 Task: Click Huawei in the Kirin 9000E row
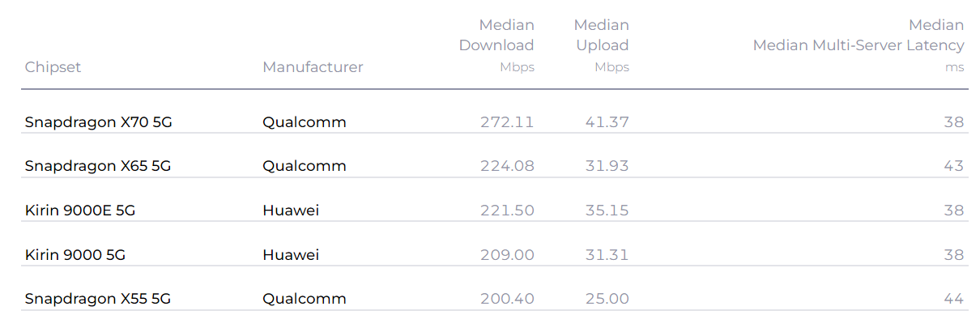coord(291,211)
